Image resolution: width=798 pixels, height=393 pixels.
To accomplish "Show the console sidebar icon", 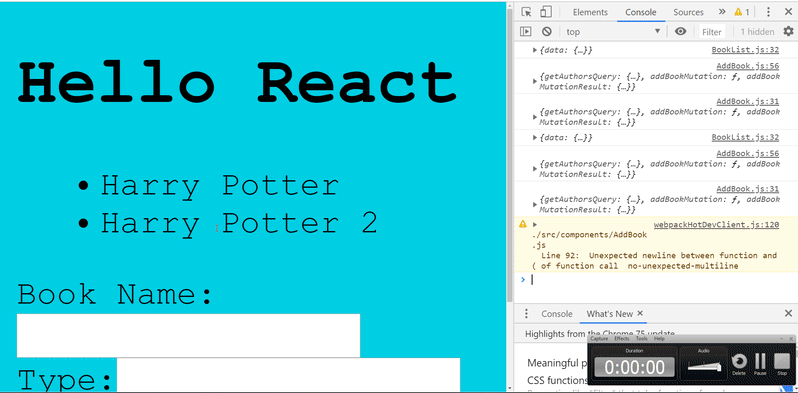I will pyautogui.click(x=525, y=32).
